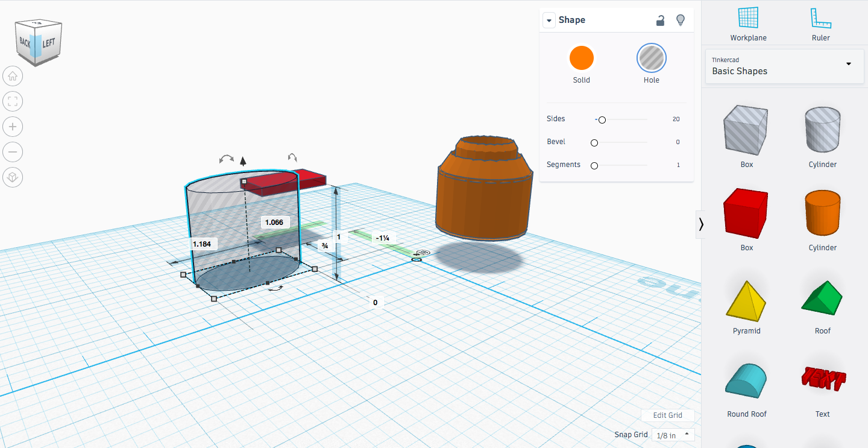The width and height of the screenshot is (868, 448).
Task: Click the curved rotate handle beside the red box
Action: pyautogui.click(x=293, y=157)
